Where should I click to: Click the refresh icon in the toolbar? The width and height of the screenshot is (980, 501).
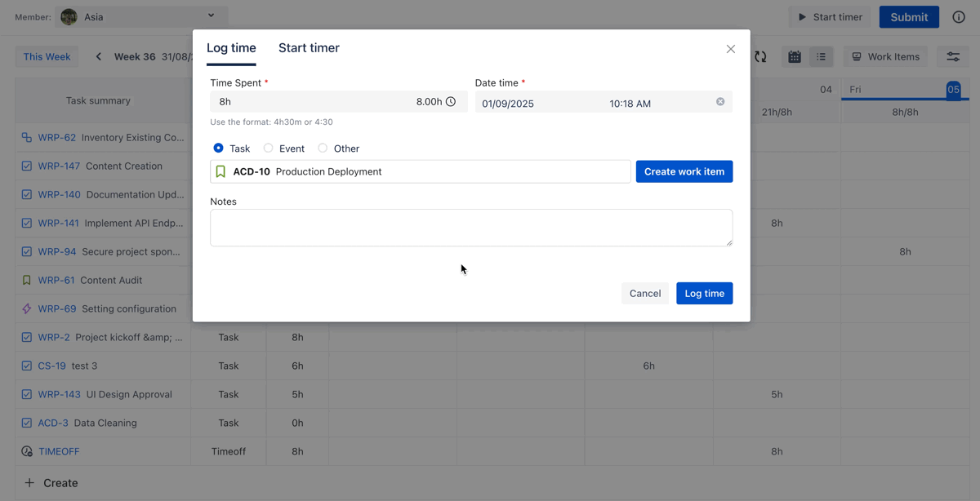click(x=760, y=57)
